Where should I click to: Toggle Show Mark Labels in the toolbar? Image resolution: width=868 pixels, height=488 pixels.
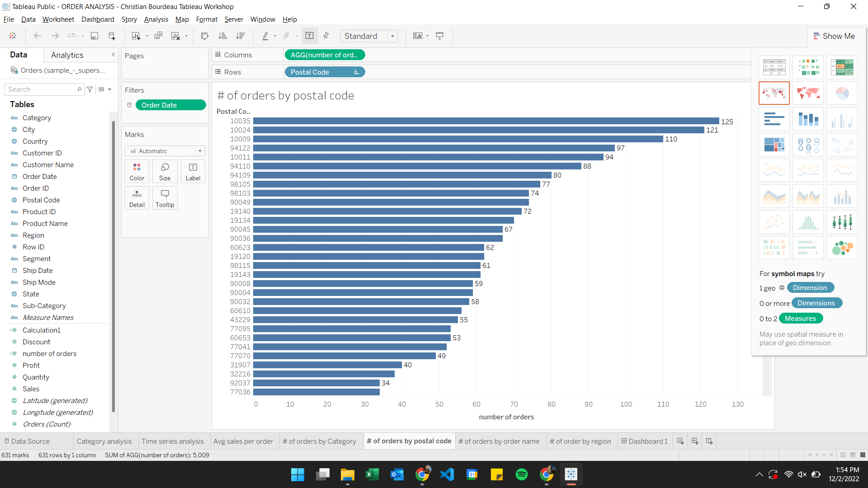tap(310, 36)
